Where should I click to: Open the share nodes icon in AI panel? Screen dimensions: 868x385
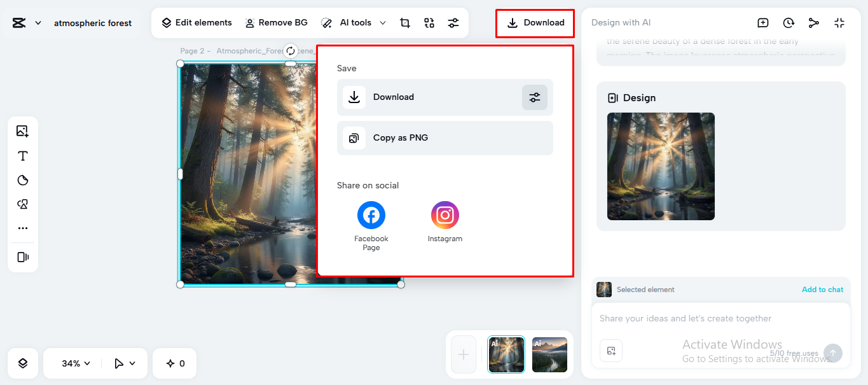pos(814,23)
